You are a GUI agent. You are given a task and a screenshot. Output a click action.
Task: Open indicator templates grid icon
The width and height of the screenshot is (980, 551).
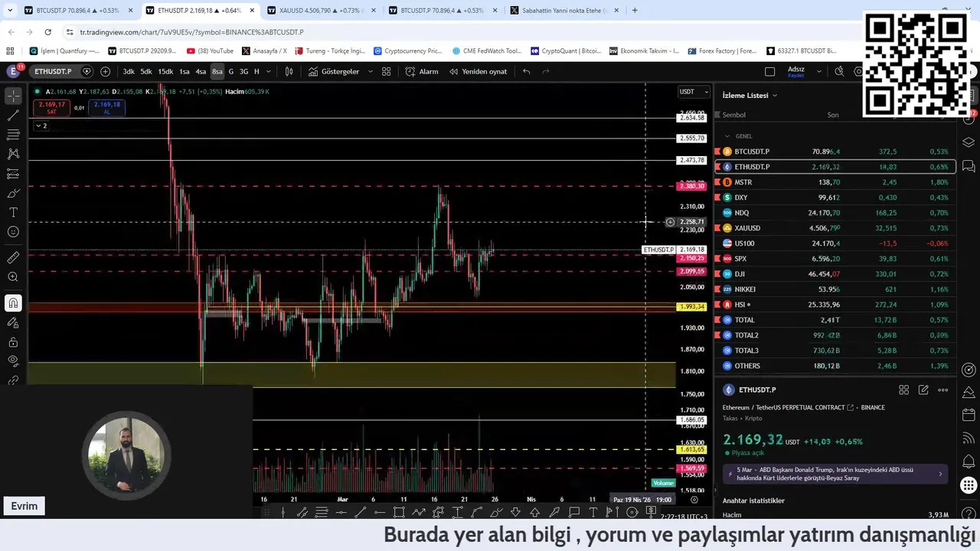pos(387,71)
